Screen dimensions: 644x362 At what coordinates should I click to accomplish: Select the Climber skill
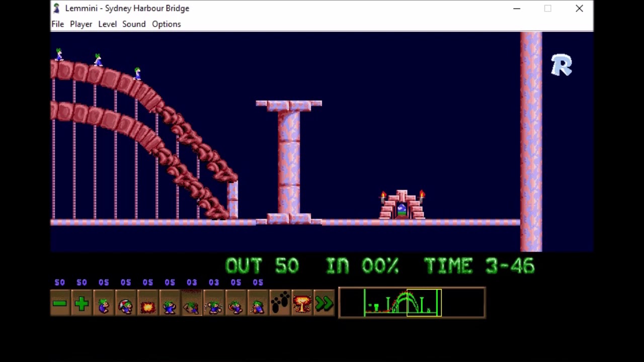tap(104, 304)
